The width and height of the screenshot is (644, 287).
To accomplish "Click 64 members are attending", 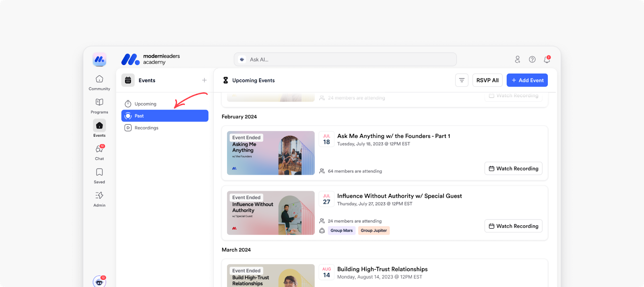I will pos(355,171).
